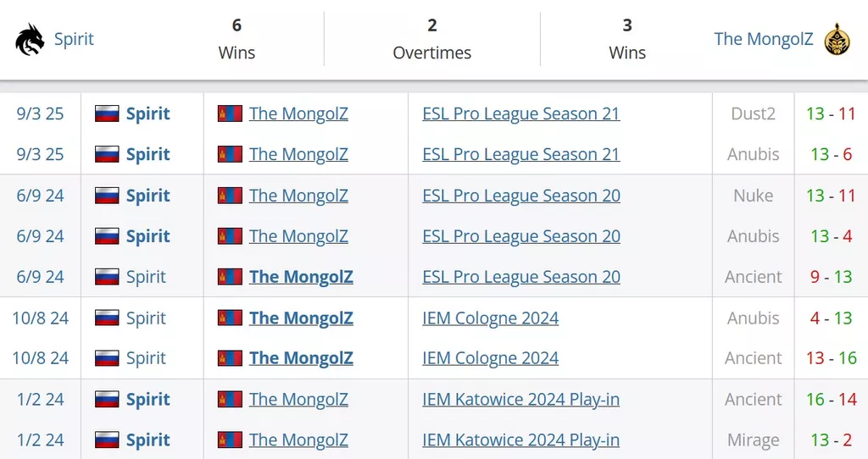Open The MongolZ team page from header

[764, 39]
